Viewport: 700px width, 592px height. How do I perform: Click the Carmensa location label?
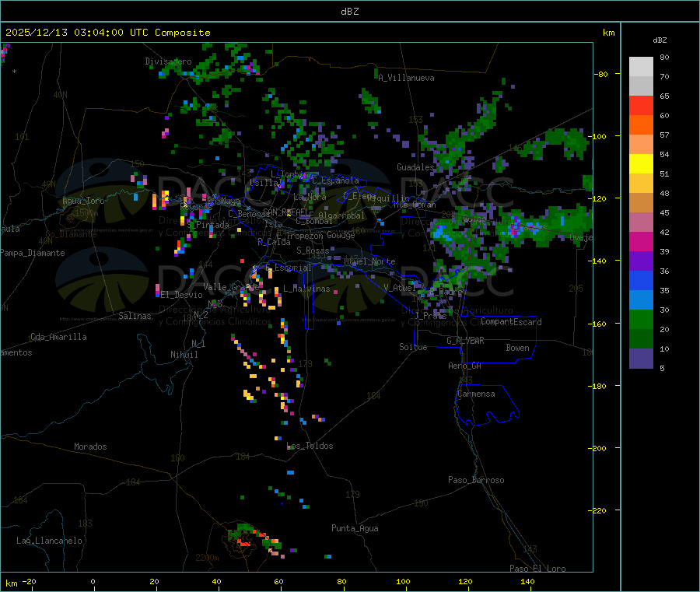pyautogui.click(x=476, y=394)
